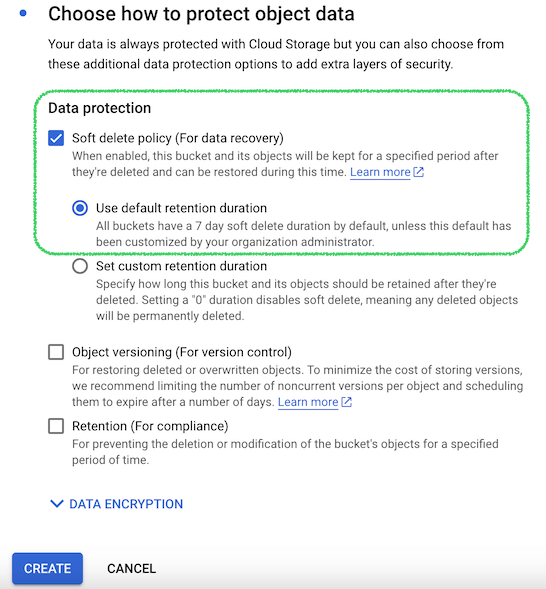546x589 pixels.
Task: Click the Use default retention duration label
Action: click(x=181, y=208)
